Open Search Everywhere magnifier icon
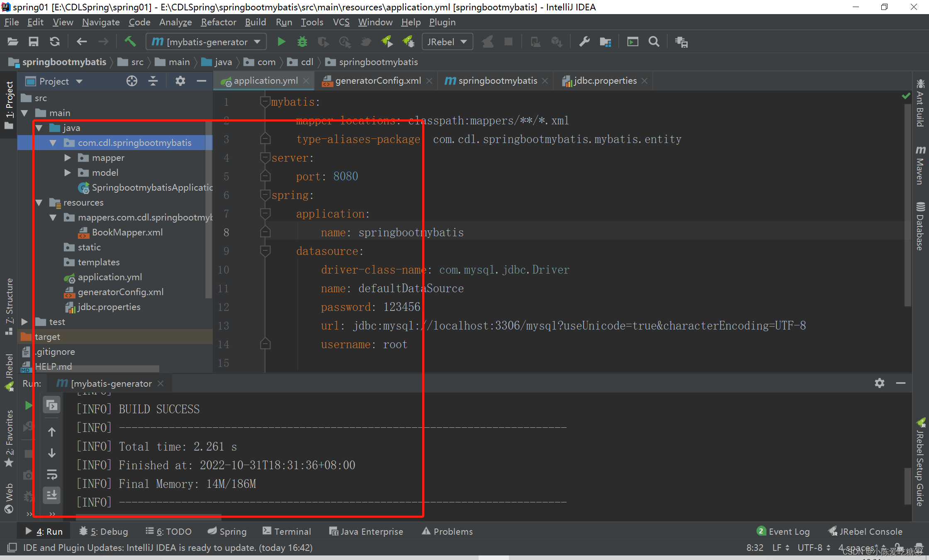This screenshot has height=560, width=929. [x=654, y=41]
